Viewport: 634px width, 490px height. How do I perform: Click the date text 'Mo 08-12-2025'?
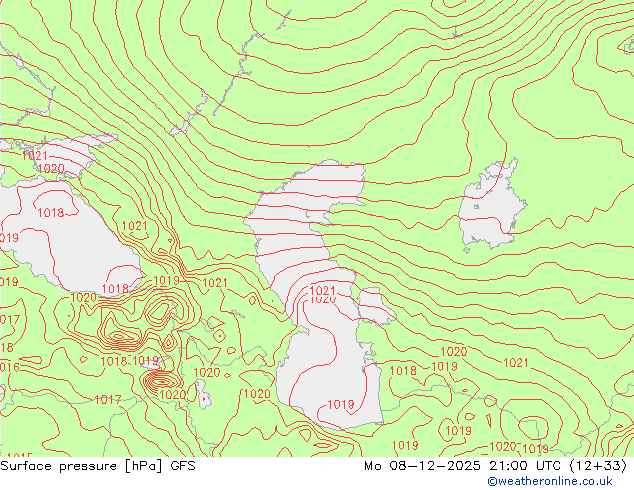tap(423, 466)
